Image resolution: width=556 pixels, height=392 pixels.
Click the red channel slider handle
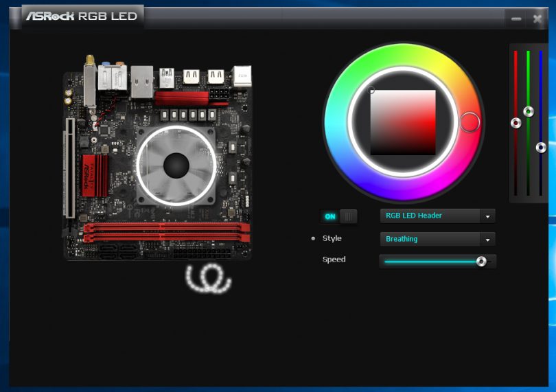click(x=516, y=123)
